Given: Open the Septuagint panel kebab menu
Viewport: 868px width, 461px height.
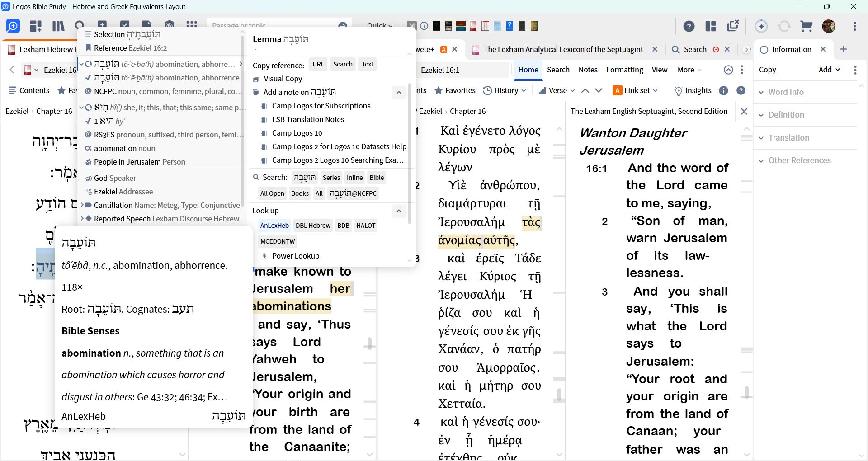Looking at the screenshot, I should point(742,70).
